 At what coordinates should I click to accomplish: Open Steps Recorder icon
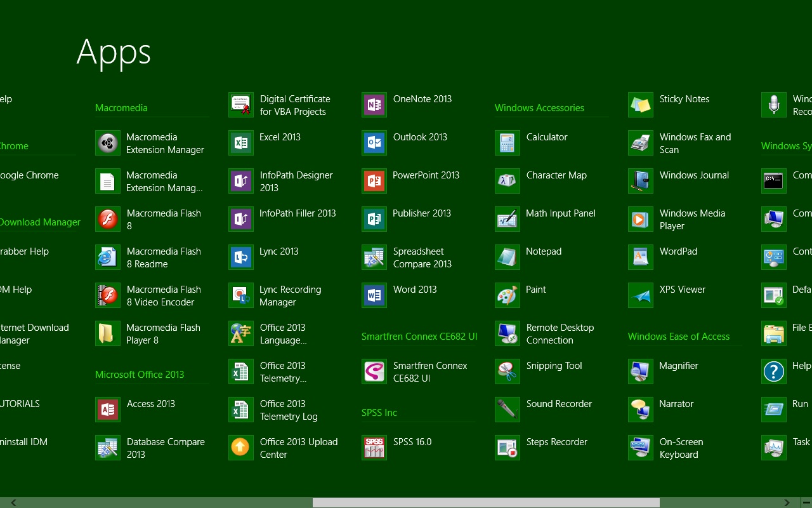[507, 448]
